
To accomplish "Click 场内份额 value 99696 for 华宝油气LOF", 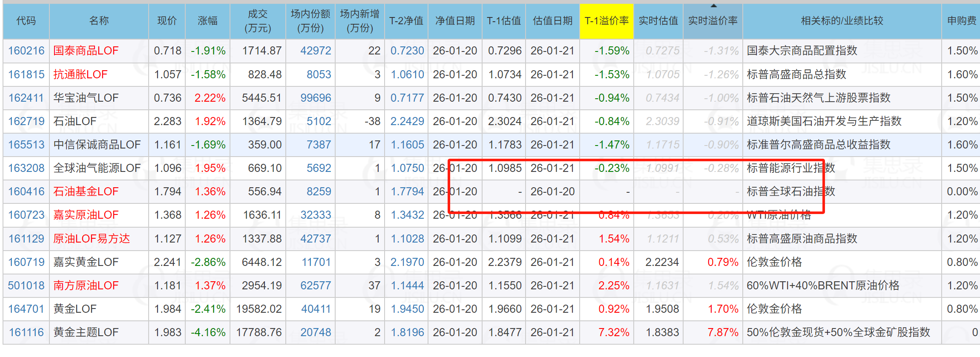I will click(316, 98).
